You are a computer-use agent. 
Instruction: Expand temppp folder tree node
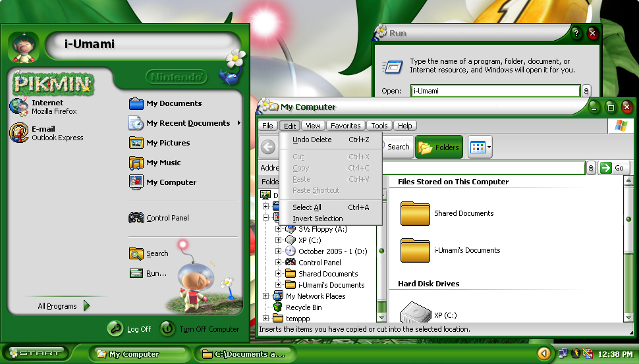(x=265, y=319)
